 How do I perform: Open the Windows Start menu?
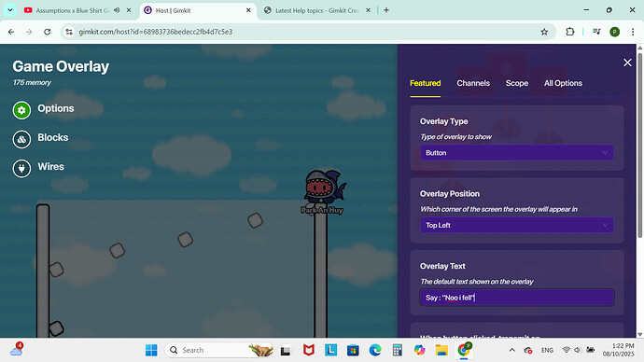(151, 350)
